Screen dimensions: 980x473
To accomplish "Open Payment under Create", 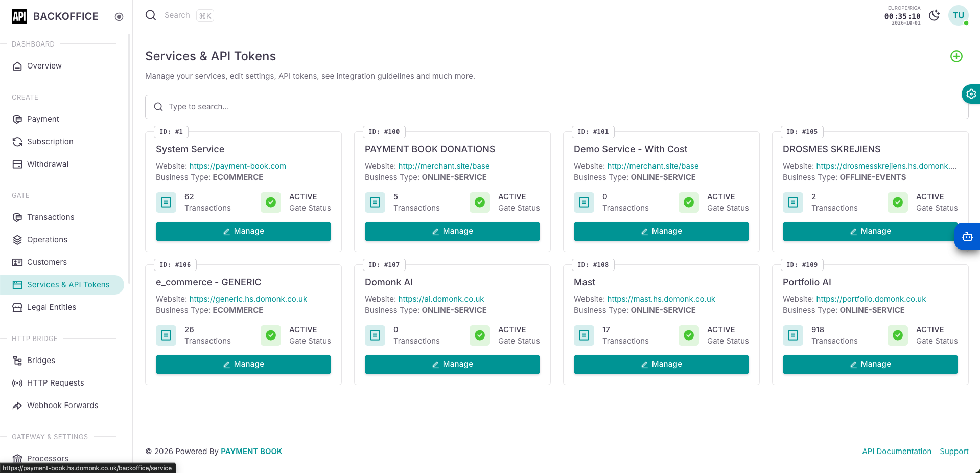I will (62, 119).
